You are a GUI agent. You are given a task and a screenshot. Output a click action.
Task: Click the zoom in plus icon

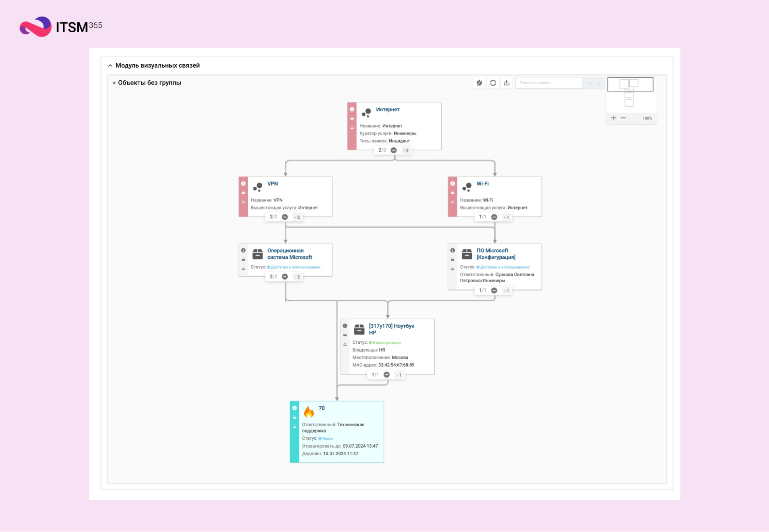[614, 118]
